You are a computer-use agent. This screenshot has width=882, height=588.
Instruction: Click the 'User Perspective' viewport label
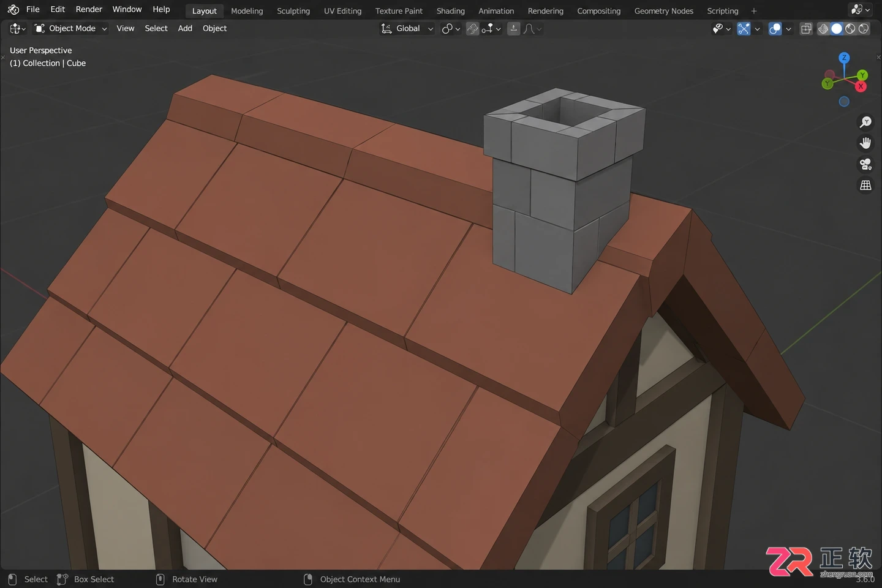point(40,50)
